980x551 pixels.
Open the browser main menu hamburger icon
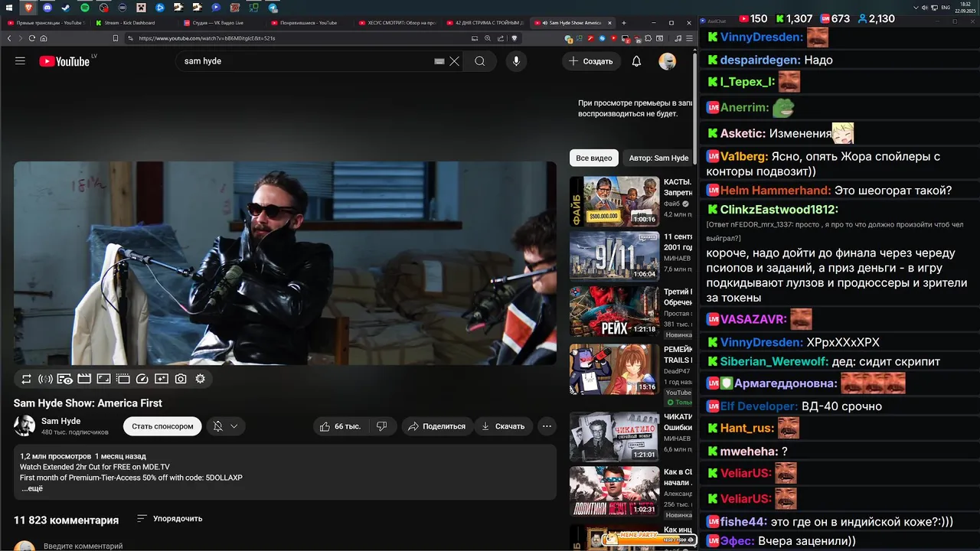688,38
